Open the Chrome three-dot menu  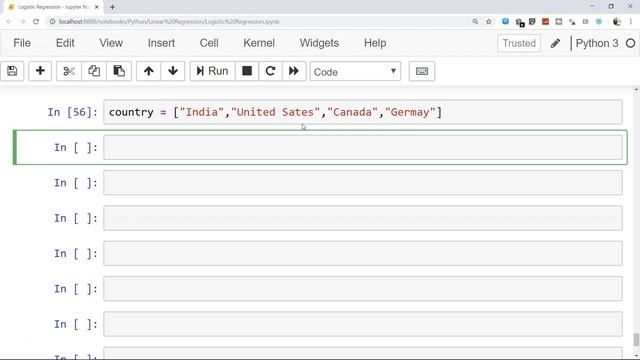click(631, 22)
